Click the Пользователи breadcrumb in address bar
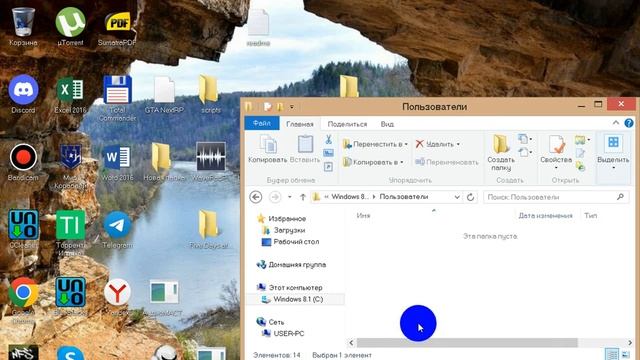The width and height of the screenshot is (640, 360). 404,197
